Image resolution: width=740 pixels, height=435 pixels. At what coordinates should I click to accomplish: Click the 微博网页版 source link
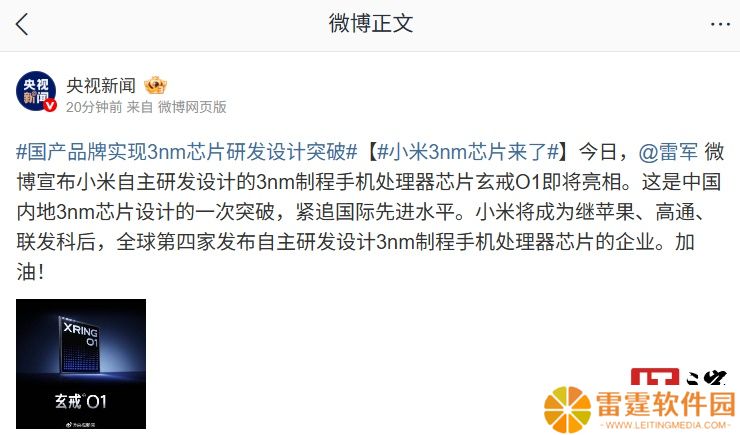pos(192,107)
